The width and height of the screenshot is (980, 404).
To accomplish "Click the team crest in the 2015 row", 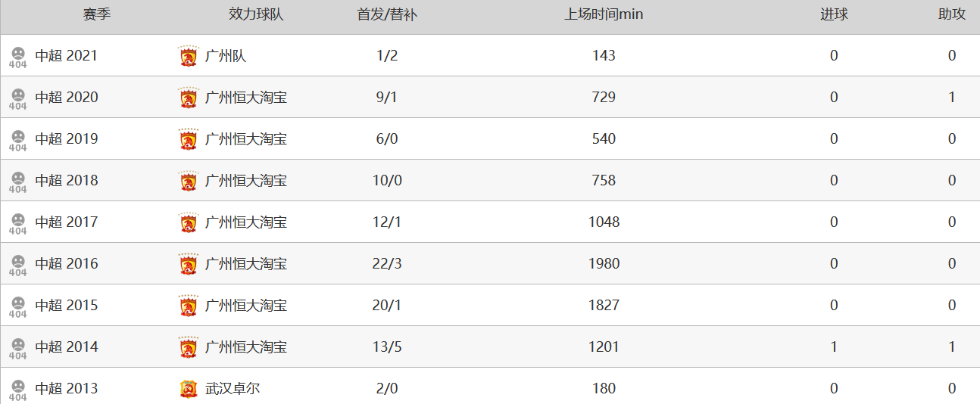I will [x=188, y=306].
